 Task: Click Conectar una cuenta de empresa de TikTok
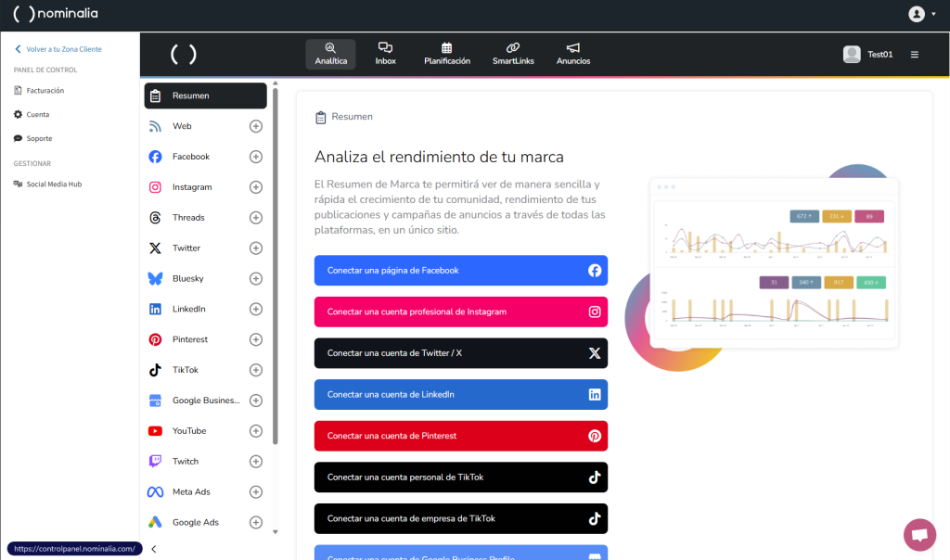[x=460, y=519]
